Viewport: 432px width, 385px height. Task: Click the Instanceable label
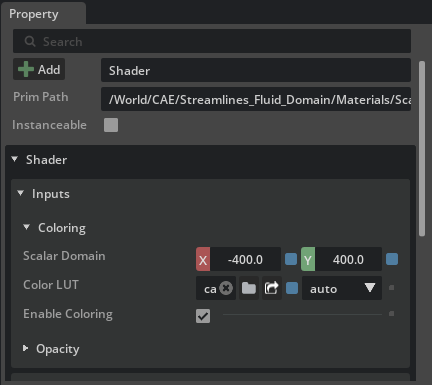tap(49, 125)
